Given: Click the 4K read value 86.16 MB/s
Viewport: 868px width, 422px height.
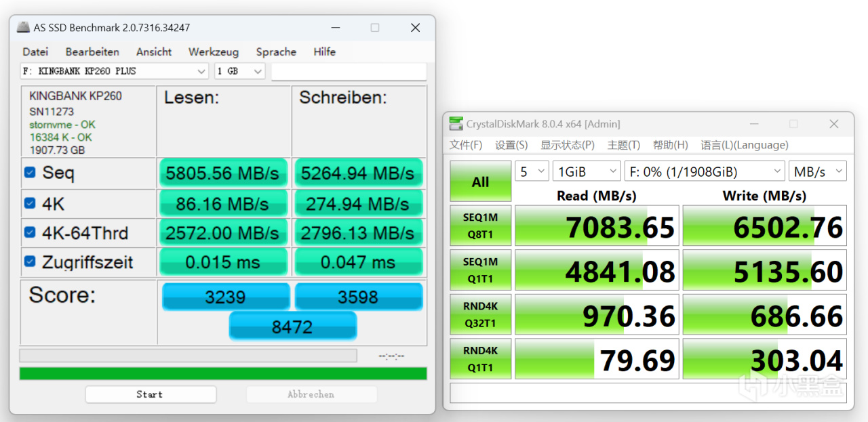Looking at the screenshot, I should [x=223, y=203].
